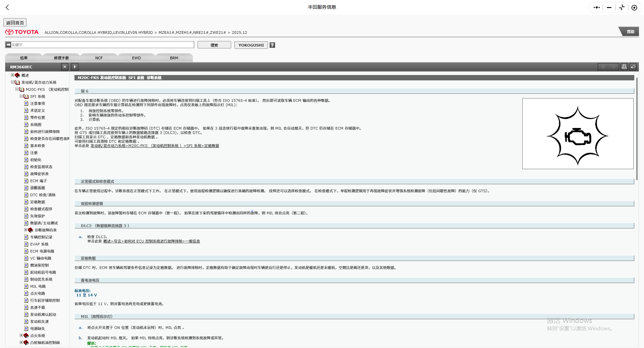Click the YOKOGUSHI button
Screen dimensions: 644x348
[x=251, y=45]
